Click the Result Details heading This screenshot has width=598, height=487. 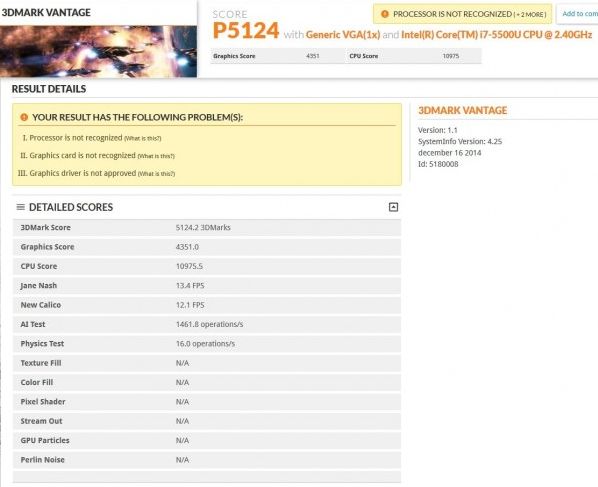(x=49, y=89)
